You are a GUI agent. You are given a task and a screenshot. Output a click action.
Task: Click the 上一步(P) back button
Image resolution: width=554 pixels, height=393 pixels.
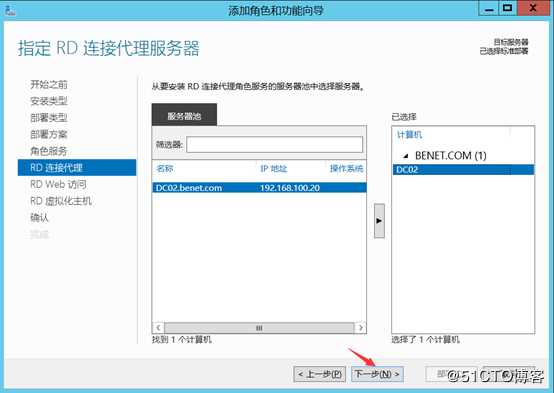click(319, 374)
